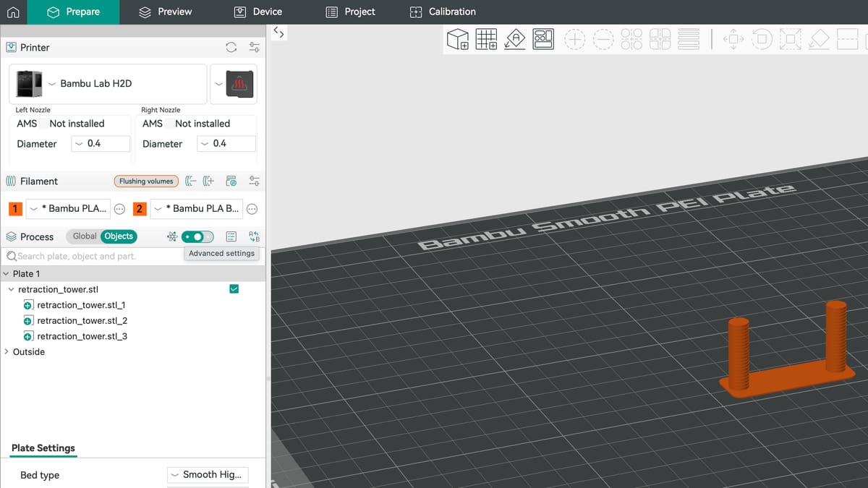Open filament 2 Bambu PLA B dropdown
This screenshot has width=868, height=488.
click(196, 208)
